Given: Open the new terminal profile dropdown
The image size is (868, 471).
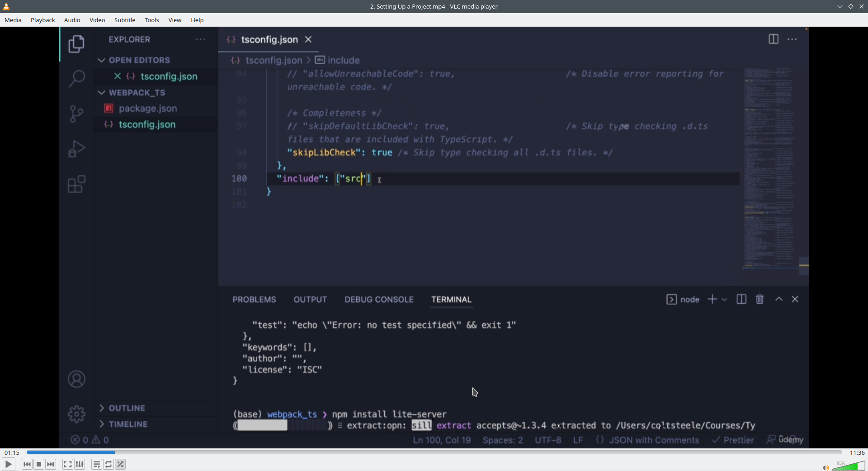Looking at the screenshot, I should (x=724, y=299).
